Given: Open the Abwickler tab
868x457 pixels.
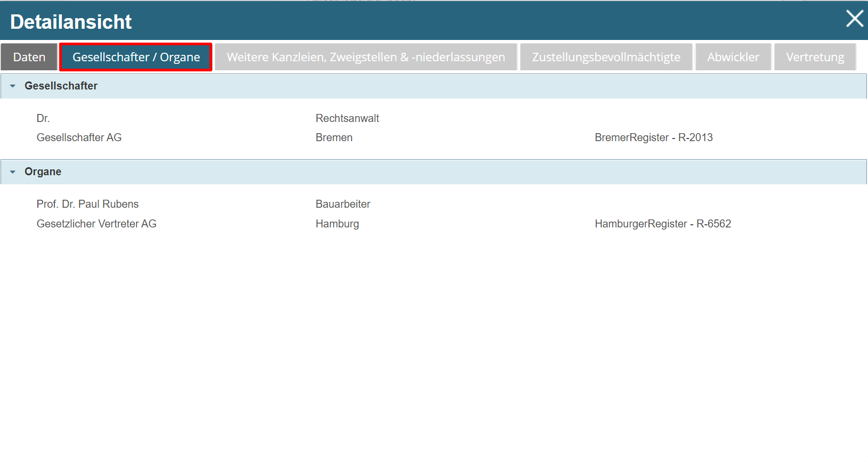Looking at the screenshot, I should (733, 57).
